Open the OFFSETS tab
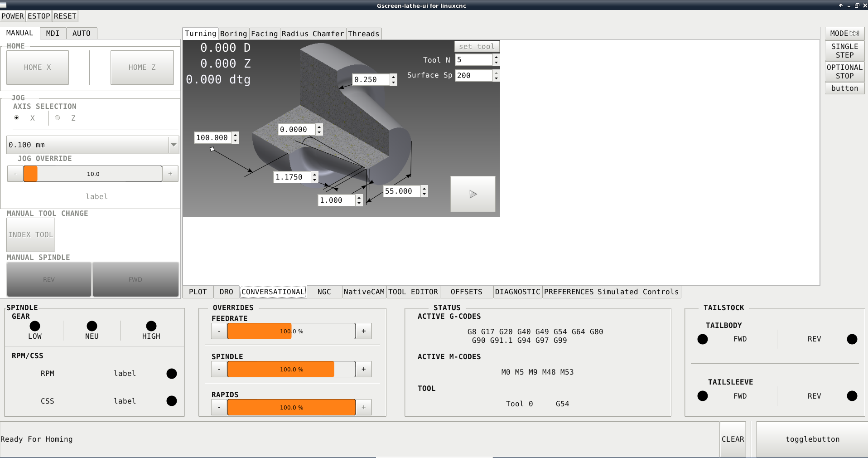Screen dimensions: 868x458 coord(466,292)
